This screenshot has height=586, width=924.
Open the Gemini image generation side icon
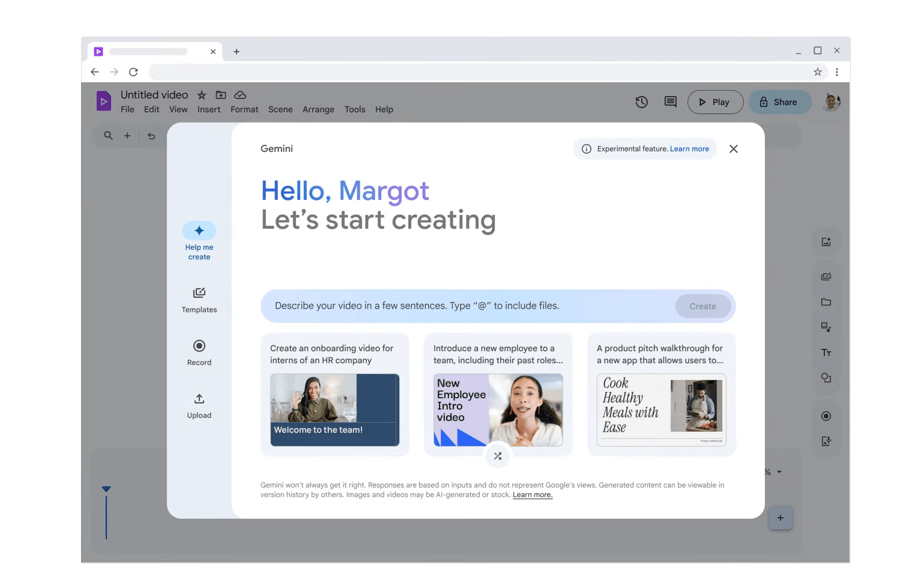pos(826,242)
